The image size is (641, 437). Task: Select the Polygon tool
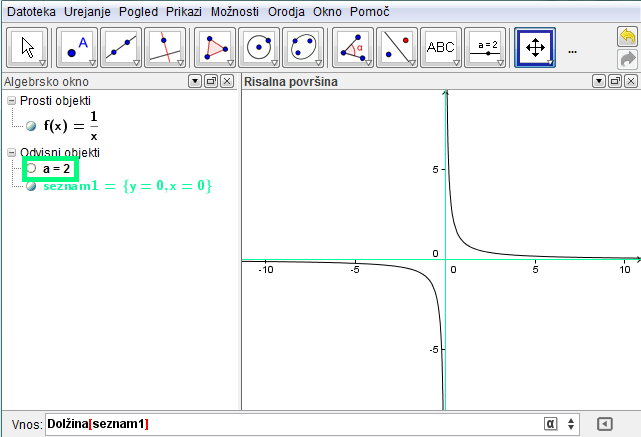click(215, 47)
